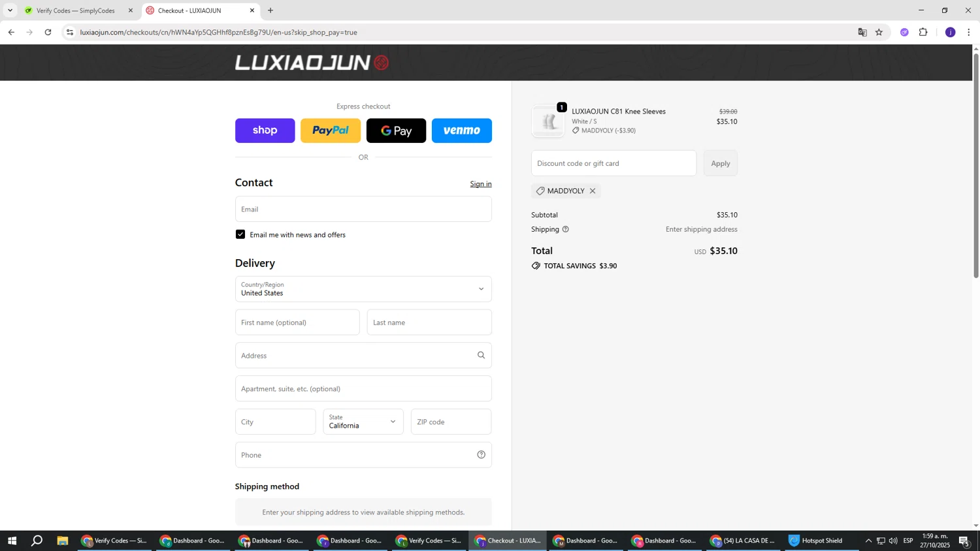Open File Explorer from taskbar
Image resolution: width=980 pixels, height=551 pixels.
coord(63,541)
